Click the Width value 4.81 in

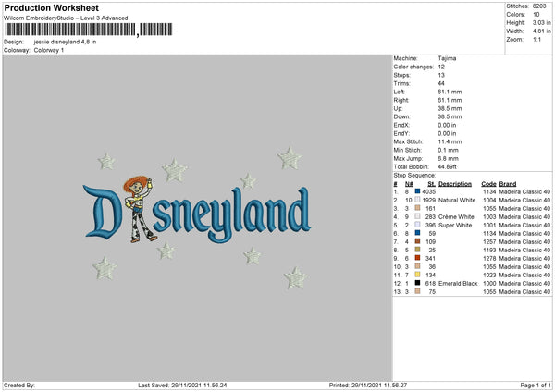point(541,31)
